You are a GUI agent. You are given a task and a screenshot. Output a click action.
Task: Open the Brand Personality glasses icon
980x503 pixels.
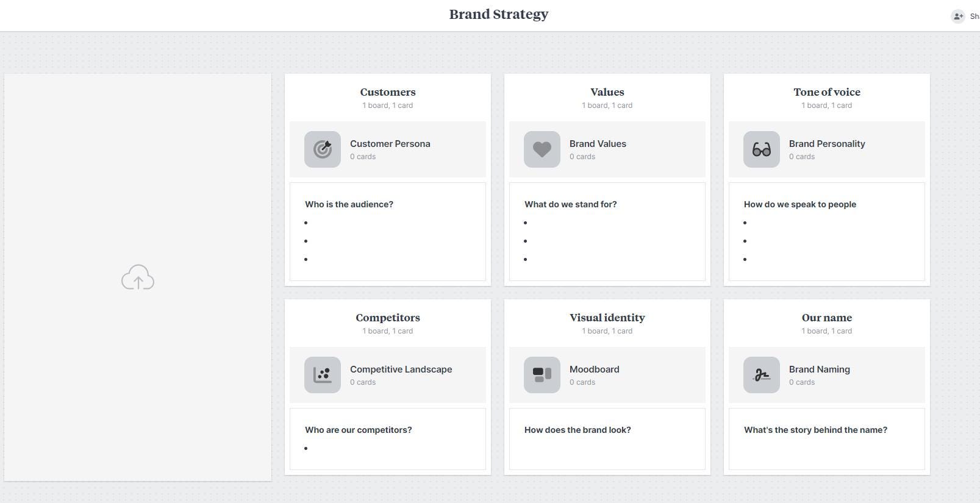(x=762, y=149)
